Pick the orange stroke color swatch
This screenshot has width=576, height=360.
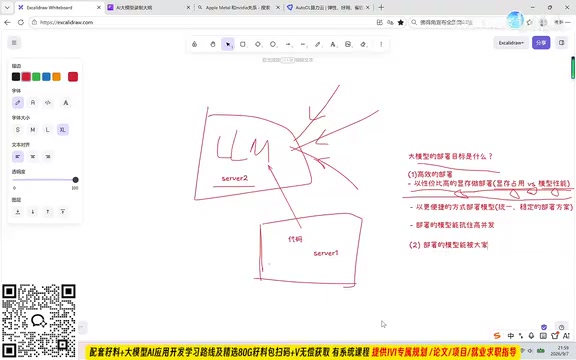56,76
